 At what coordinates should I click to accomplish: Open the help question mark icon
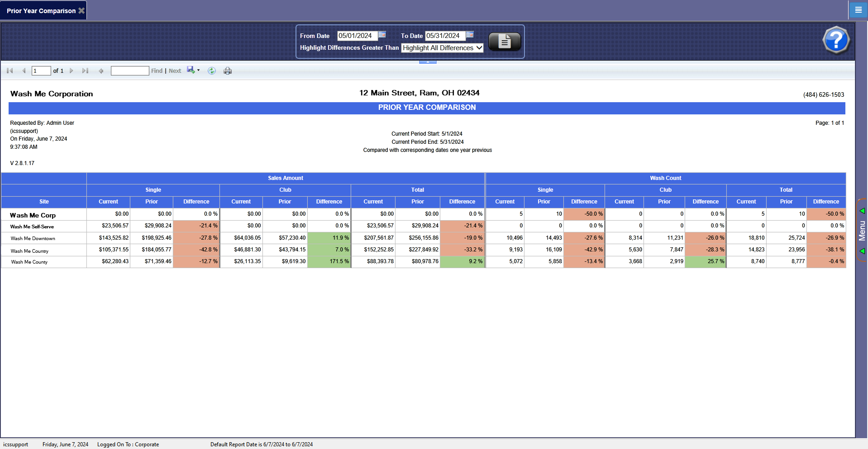point(835,40)
